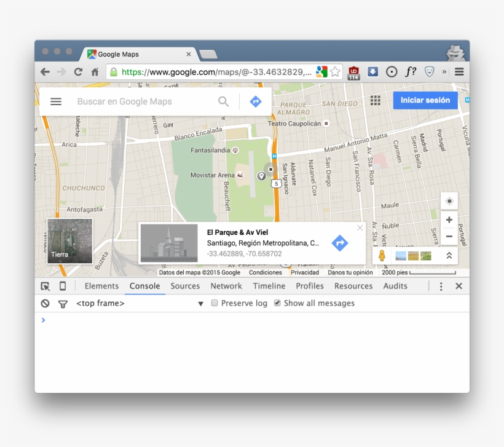Focus the Buscar en Google Maps field
Image resolution: width=504 pixels, height=447 pixels.
coord(144,101)
